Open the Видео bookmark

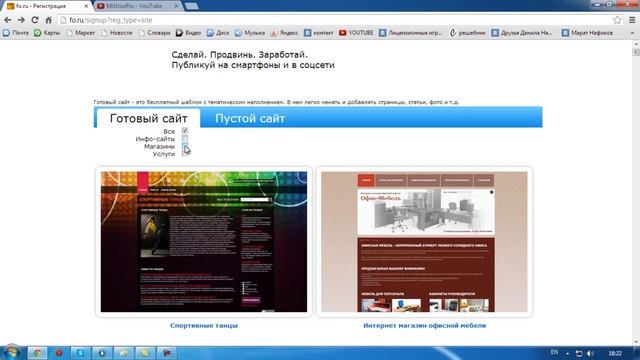(x=189, y=33)
